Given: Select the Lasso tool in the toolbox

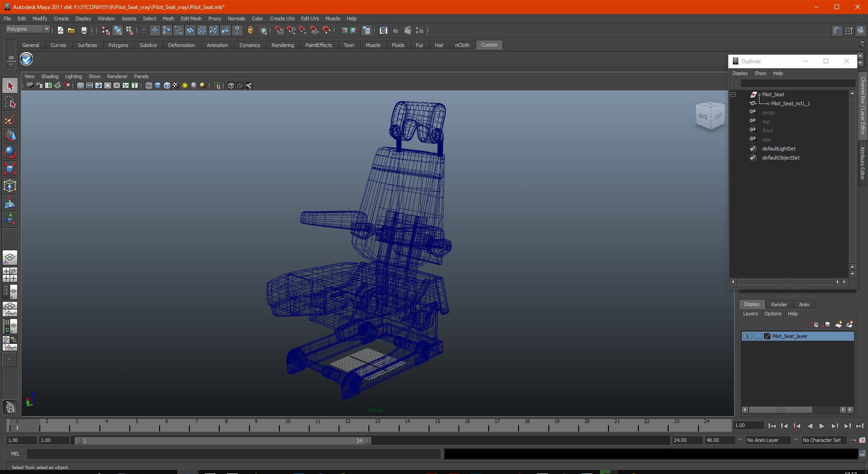Looking at the screenshot, I should (10, 103).
